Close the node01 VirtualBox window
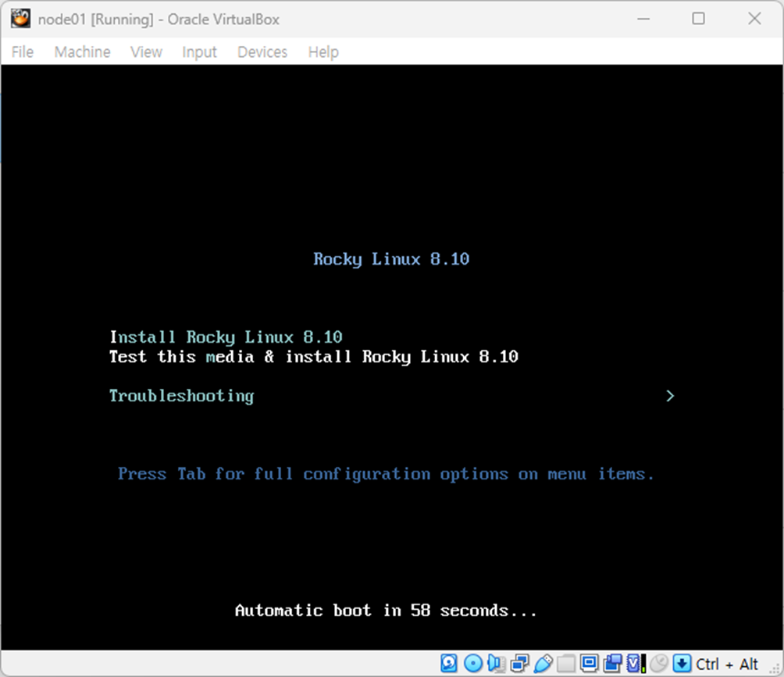Viewport: 784px width, 677px height. [x=754, y=19]
